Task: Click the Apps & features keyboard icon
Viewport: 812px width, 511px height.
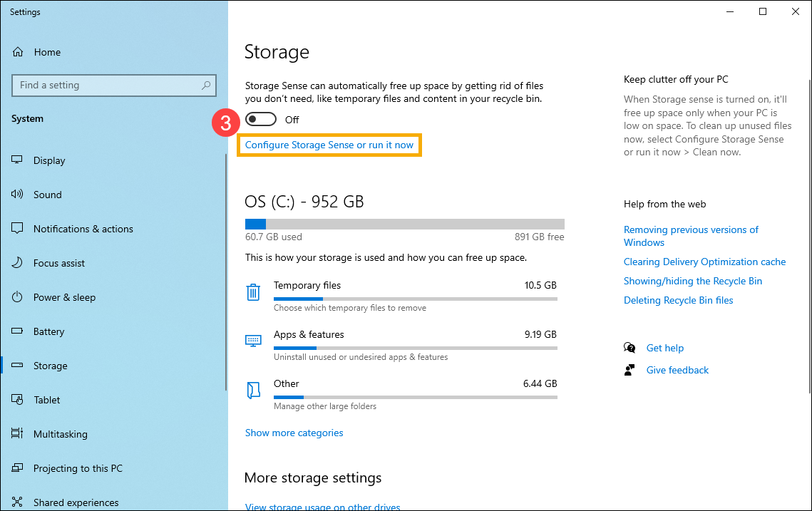Action: 253,340
